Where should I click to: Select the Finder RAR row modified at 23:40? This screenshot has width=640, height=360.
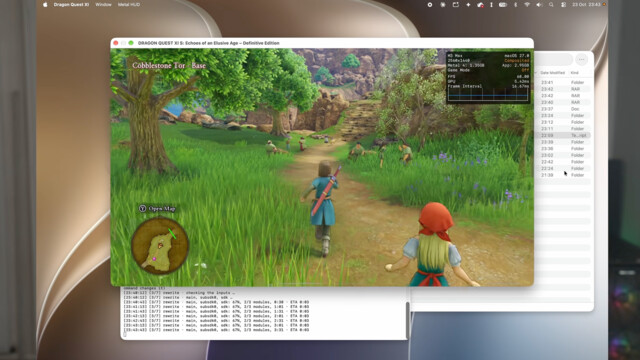tap(563, 102)
